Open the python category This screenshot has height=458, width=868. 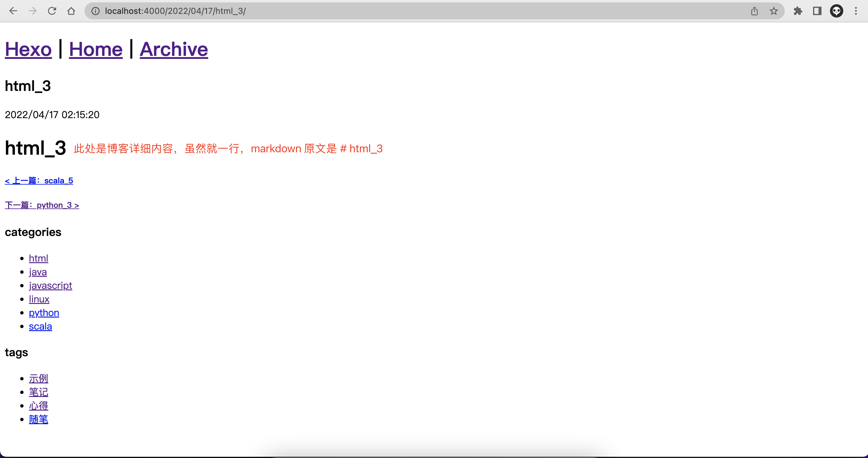44,313
